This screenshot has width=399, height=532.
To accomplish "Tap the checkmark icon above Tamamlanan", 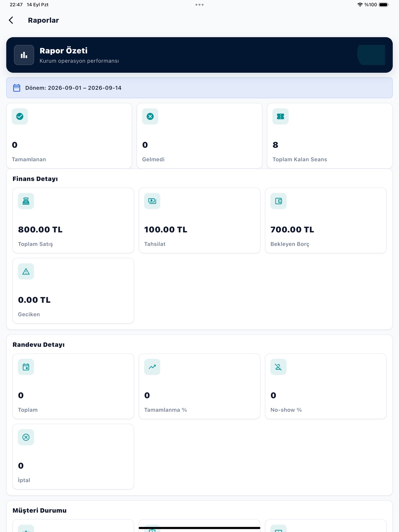I will (20, 117).
